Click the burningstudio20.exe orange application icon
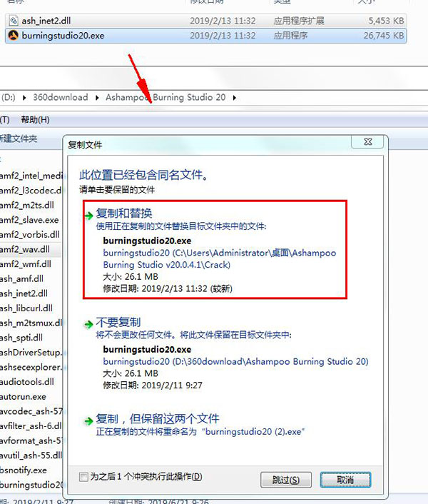Screen dimensions: 428x504 tap(13, 35)
